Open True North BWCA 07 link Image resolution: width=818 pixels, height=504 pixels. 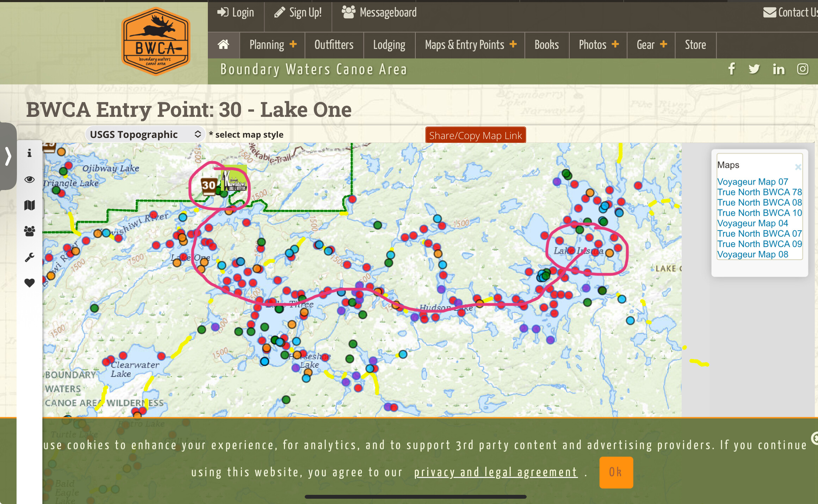coord(760,234)
